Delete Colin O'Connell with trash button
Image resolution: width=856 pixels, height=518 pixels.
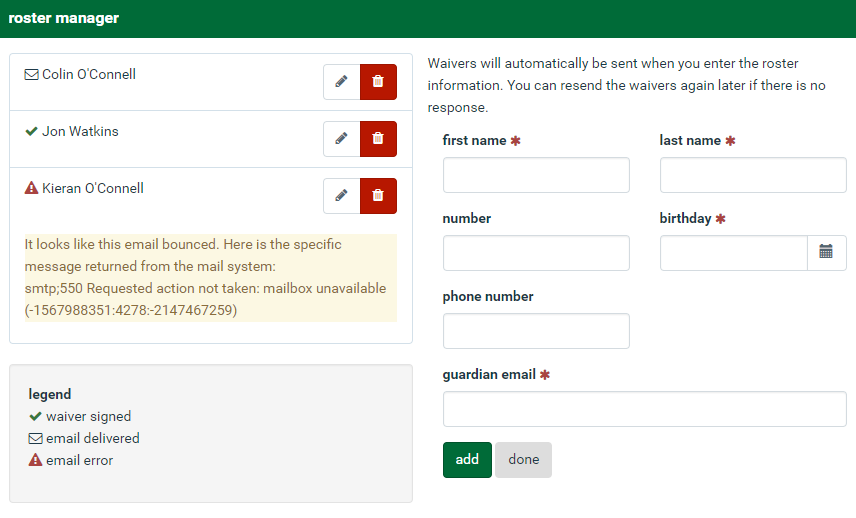378,82
